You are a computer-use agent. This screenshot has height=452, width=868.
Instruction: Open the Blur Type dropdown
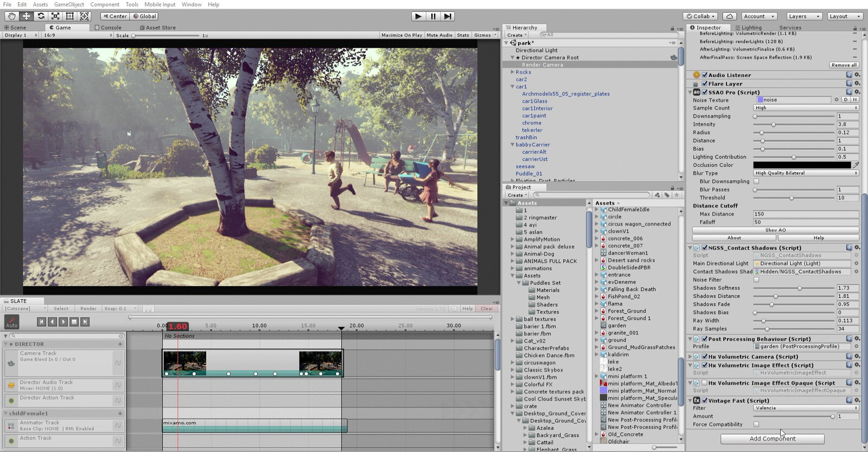[x=806, y=173]
